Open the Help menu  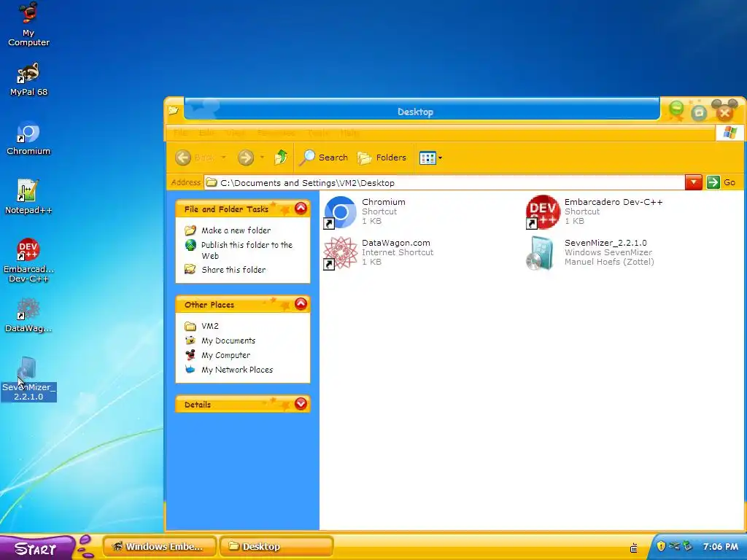(x=349, y=133)
